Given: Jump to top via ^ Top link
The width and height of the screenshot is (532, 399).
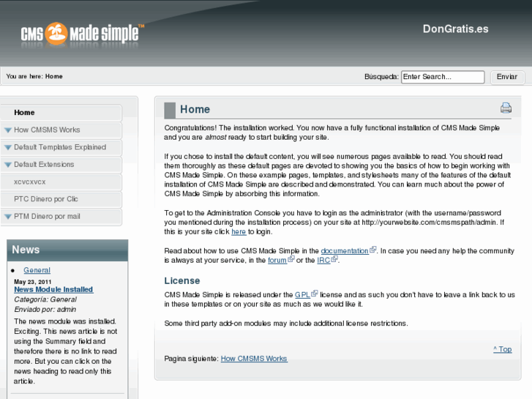Looking at the screenshot, I should [x=503, y=349].
